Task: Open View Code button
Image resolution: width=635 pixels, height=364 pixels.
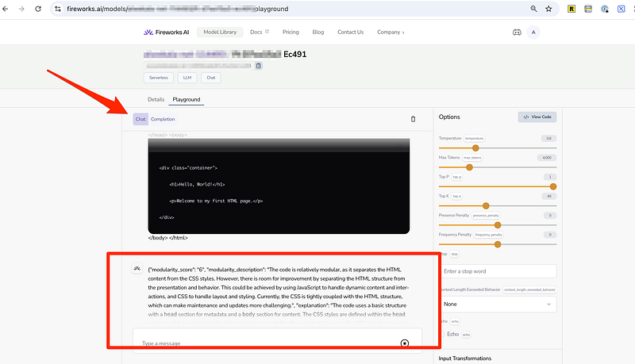Action: tap(537, 117)
